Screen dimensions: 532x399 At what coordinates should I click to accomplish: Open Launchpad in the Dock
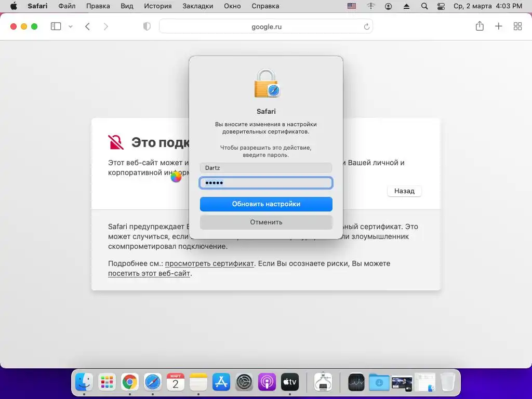(x=107, y=382)
